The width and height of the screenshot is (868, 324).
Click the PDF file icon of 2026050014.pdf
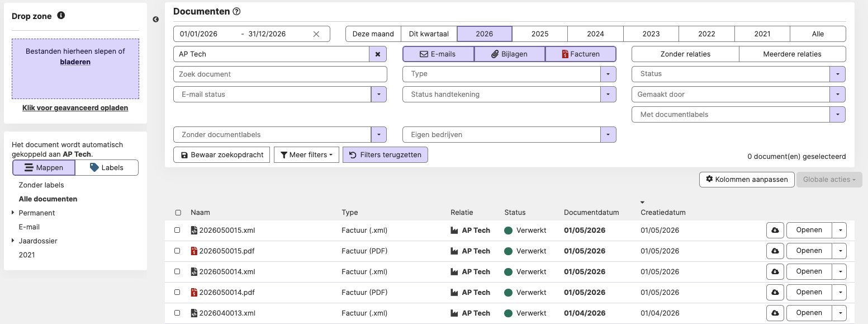[x=194, y=292]
